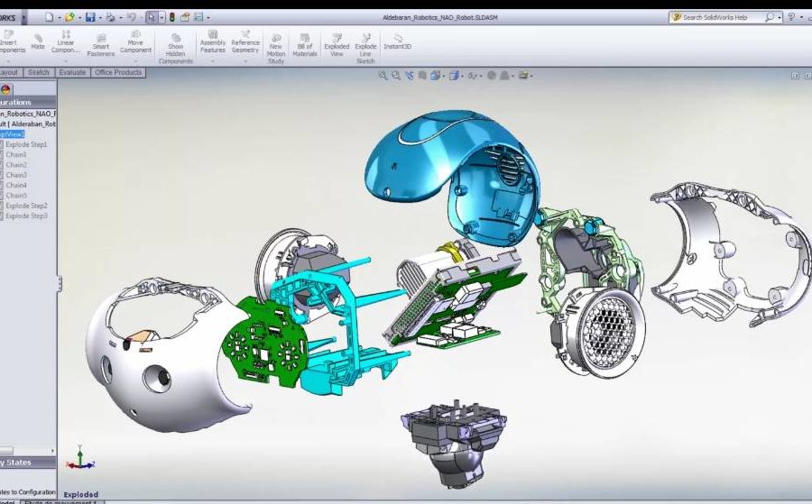Click the Display States panel header
This screenshot has width=812, height=504.
coord(28,463)
